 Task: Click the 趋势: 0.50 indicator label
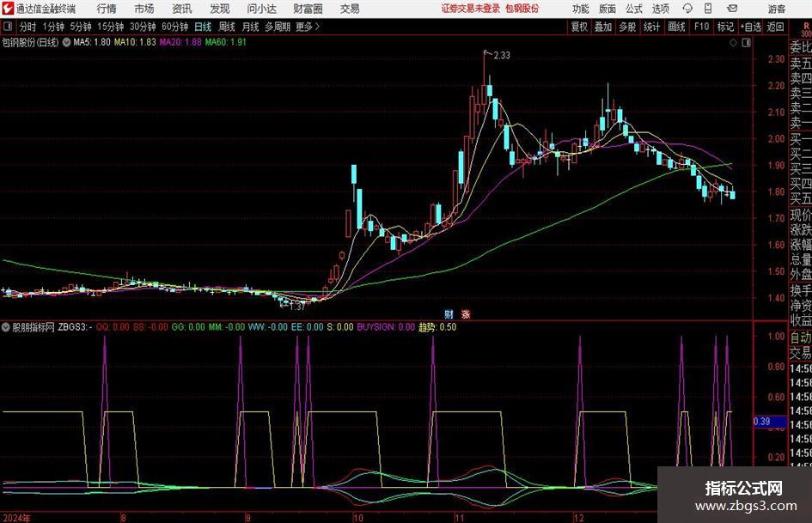tap(437, 327)
